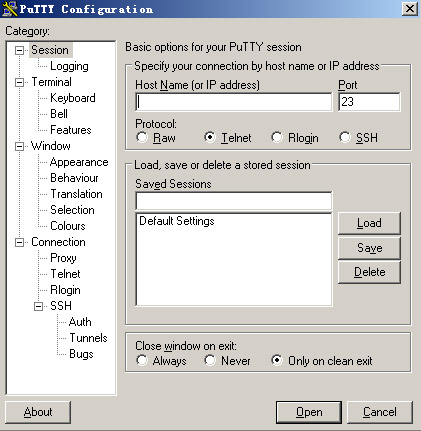The image size is (421, 431).
Task: Click into the Port number field
Action: tap(369, 102)
